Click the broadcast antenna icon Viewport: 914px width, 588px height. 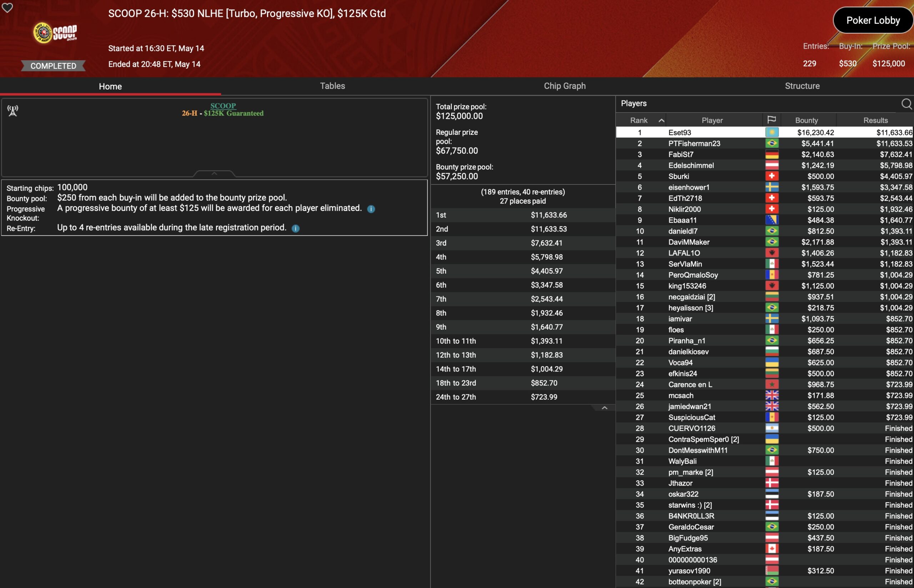point(12,111)
